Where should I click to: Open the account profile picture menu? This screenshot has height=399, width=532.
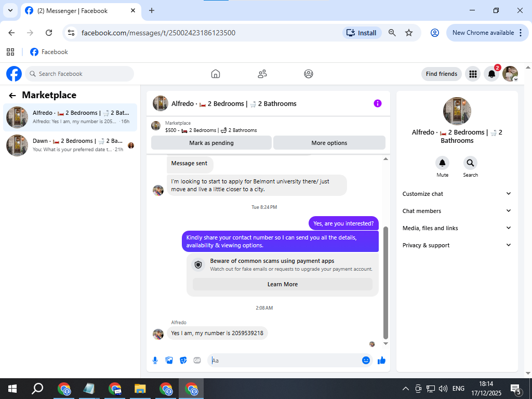click(x=510, y=74)
